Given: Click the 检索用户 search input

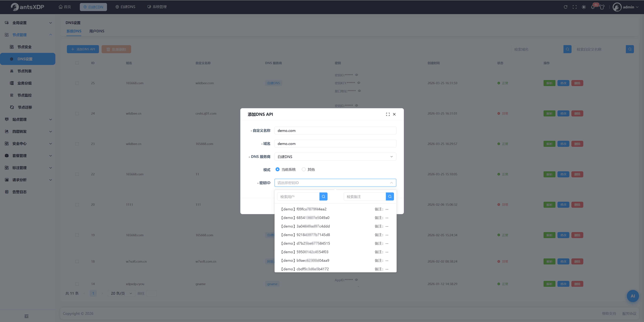Looking at the screenshot, I should [298, 197].
